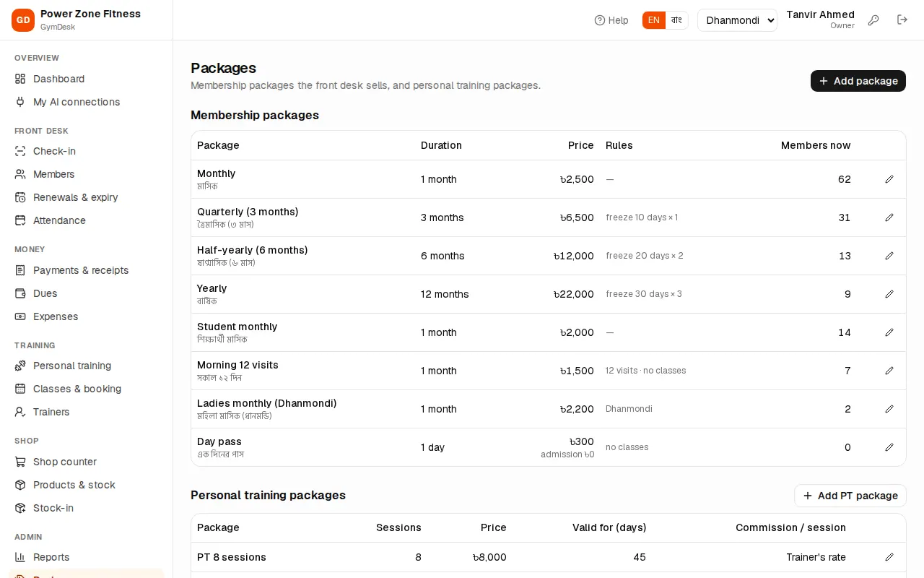Image resolution: width=924 pixels, height=578 pixels.
Task: Open Products & stock
Action: click(87, 485)
